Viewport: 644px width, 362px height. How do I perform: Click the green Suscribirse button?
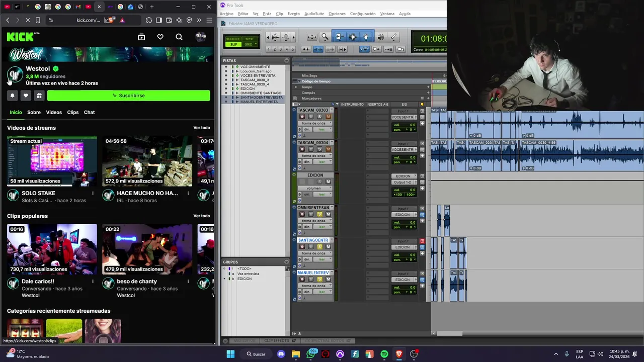coord(128,96)
